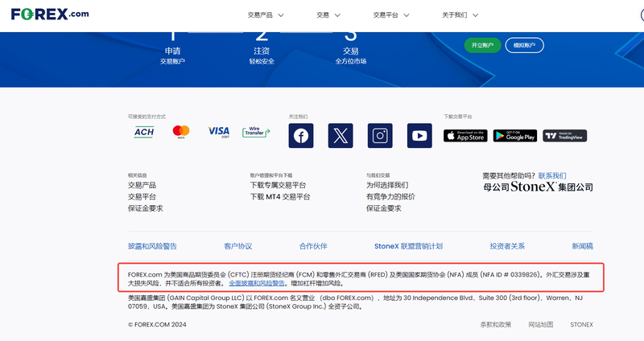Click the 下载 MT4 交易平台 link

(279, 196)
